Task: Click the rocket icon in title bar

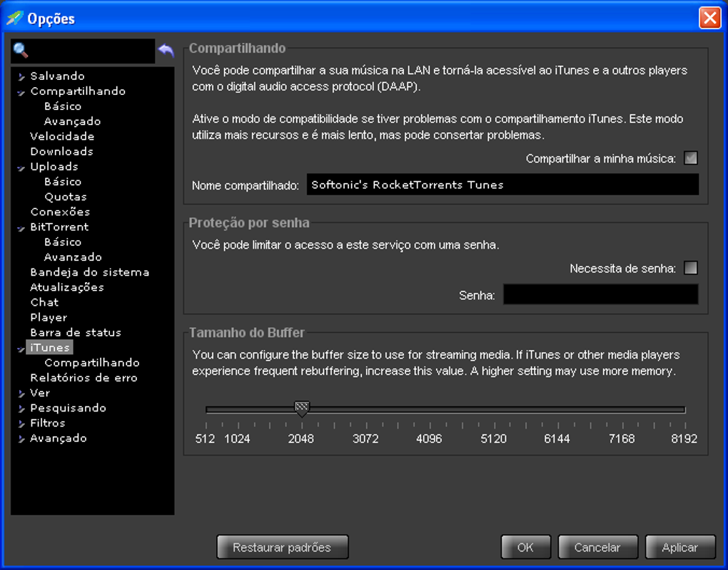Action: pos(14,18)
